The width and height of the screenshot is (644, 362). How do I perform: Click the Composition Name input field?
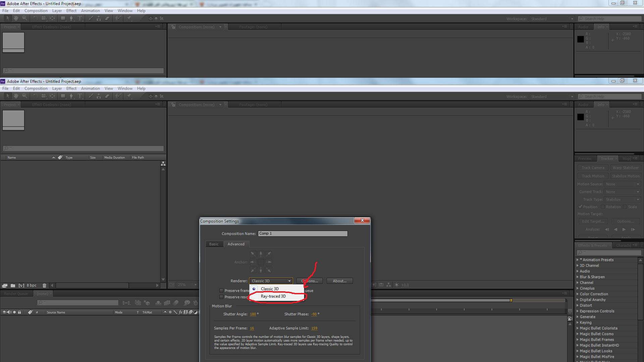pos(303,234)
